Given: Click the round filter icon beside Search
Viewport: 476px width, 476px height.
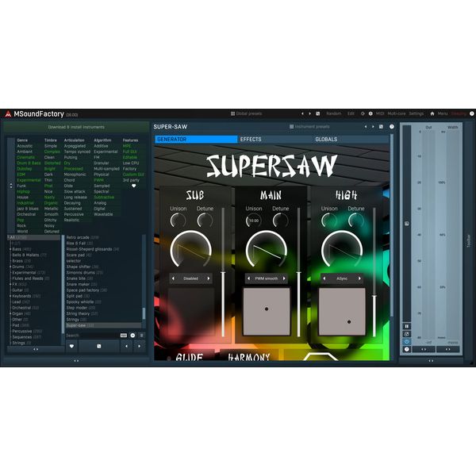Looking at the screenshot, I should click(132, 336).
